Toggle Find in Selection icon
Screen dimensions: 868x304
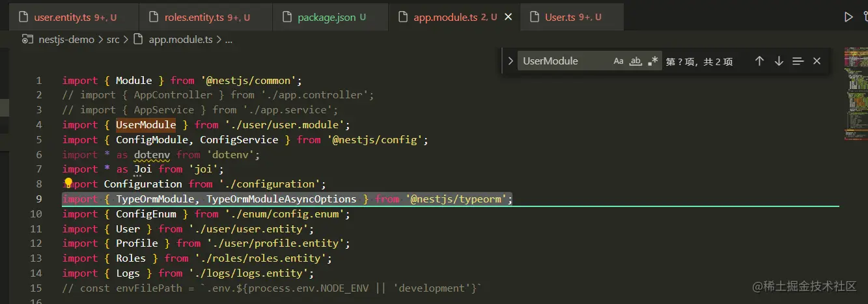798,61
